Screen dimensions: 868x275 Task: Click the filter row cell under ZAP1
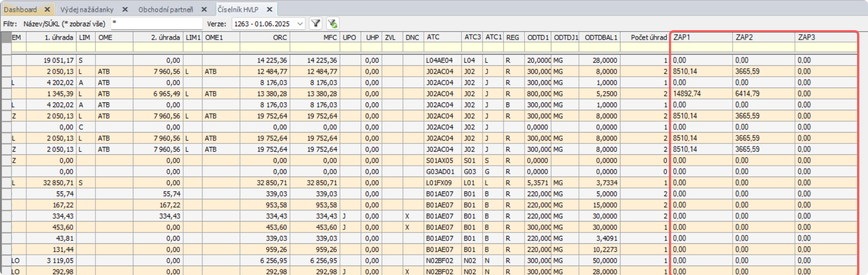pyautogui.click(x=702, y=48)
